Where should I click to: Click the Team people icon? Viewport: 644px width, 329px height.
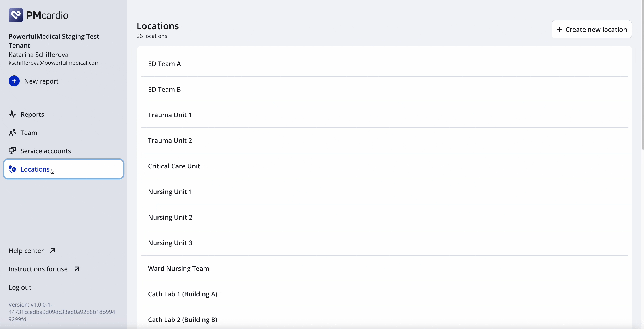click(x=12, y=133)
